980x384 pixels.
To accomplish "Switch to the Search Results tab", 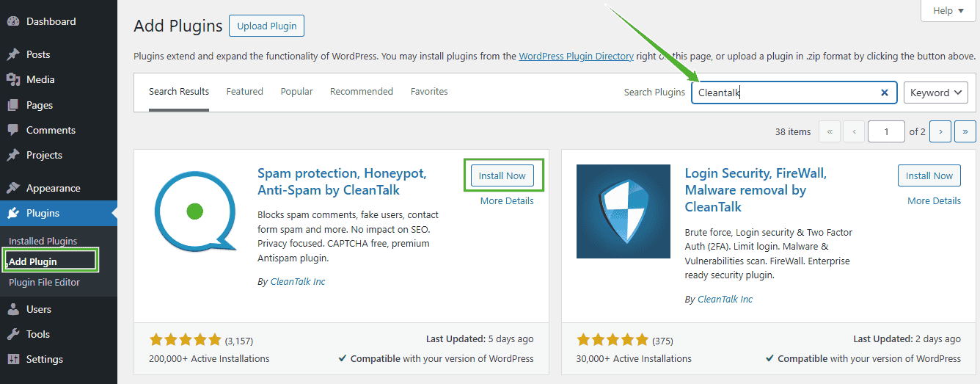I will [179, 92].
